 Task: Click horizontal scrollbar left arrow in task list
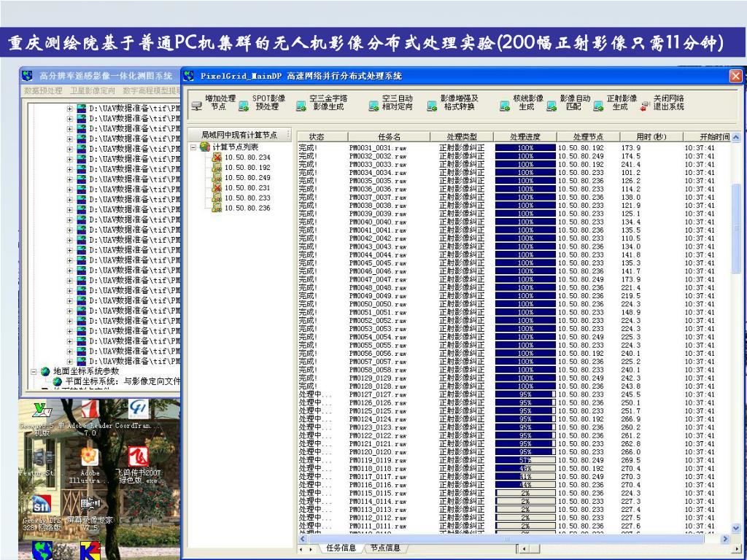click(x=302, y=539)
